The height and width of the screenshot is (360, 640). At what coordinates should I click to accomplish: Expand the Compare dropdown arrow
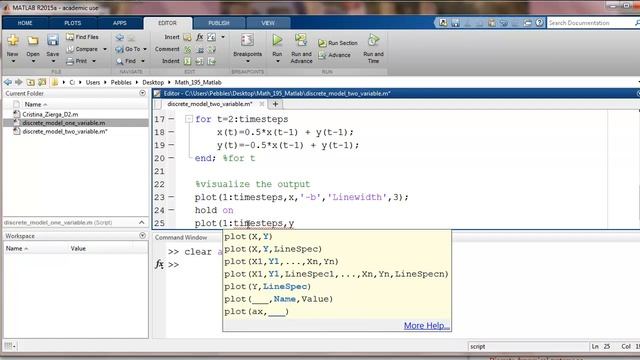point(105,49)
